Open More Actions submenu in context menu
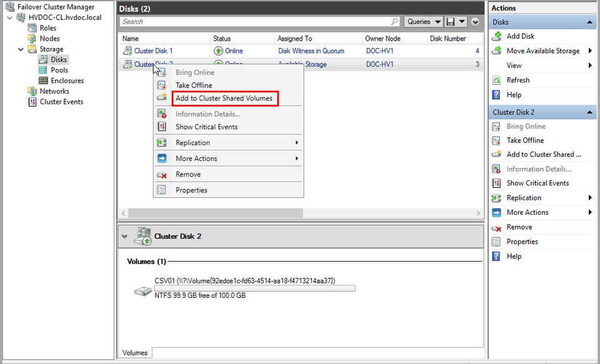 point(229,159)
